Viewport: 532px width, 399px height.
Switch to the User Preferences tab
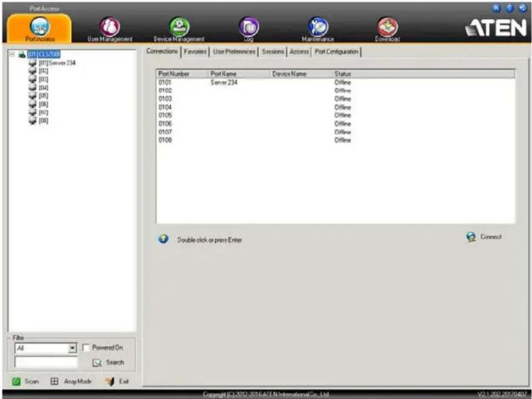coord(234,52)
